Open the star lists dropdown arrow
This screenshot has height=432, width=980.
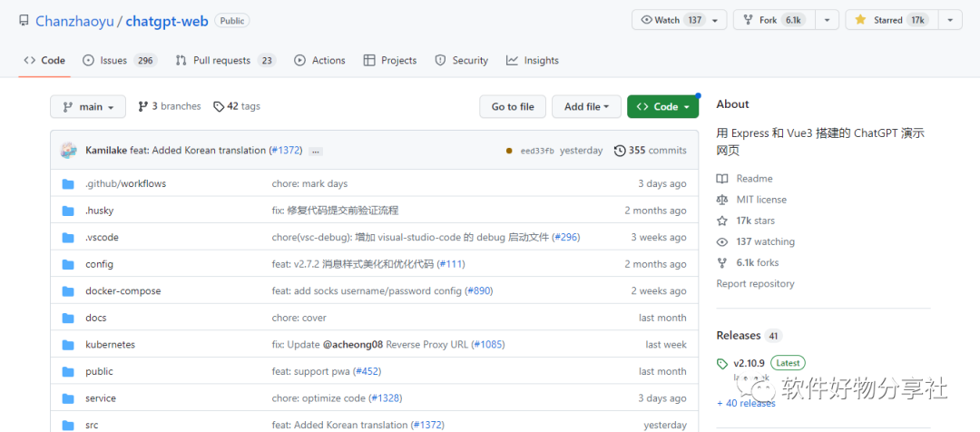(950, 20)
